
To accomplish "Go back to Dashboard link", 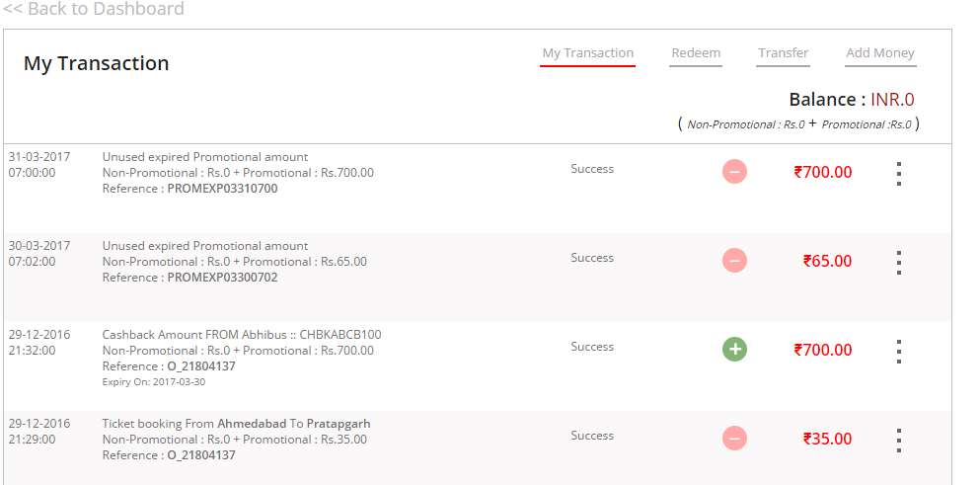I will [x=94, y=9].
